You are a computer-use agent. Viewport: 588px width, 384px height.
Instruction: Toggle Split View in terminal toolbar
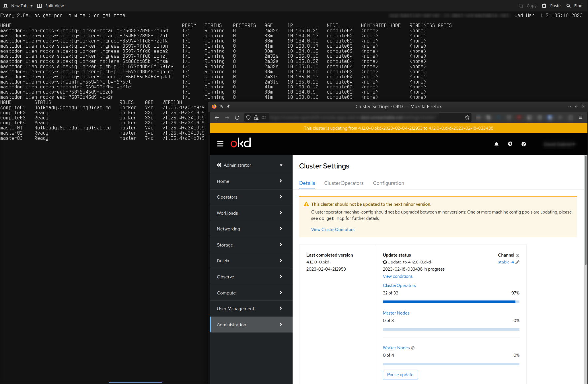(x=50, y=6)
